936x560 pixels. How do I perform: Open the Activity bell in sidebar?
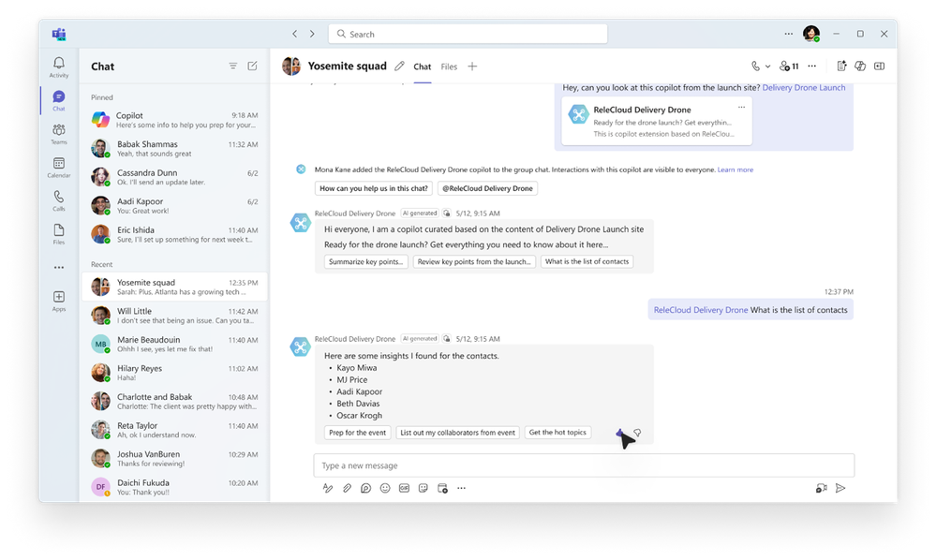point(58,66)
